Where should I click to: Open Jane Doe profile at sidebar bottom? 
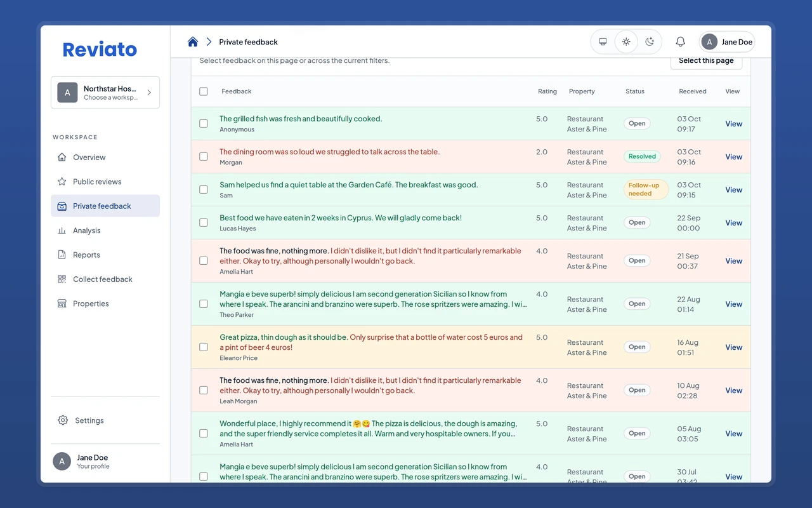click(x=105, y=462)
